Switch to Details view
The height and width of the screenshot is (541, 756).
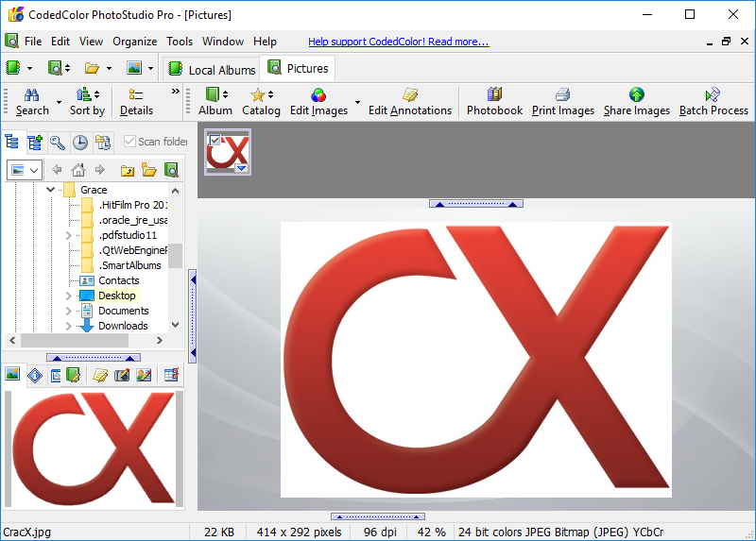coord(136,102)
